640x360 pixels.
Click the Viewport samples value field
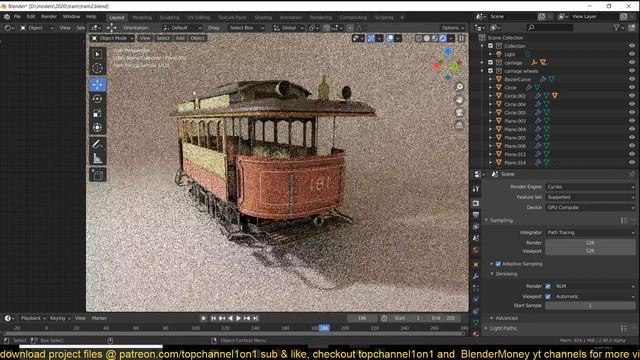pos(590,251)
